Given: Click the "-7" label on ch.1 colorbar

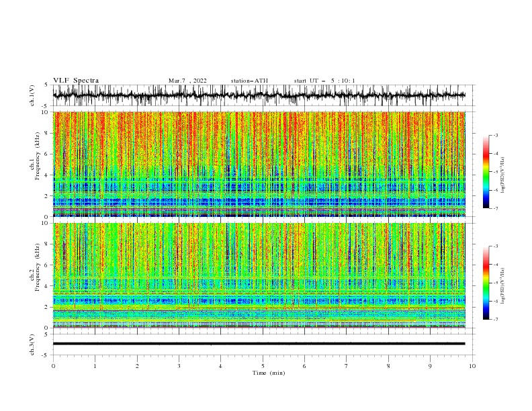Looking at the screenshot, I should tap(495, 208).
